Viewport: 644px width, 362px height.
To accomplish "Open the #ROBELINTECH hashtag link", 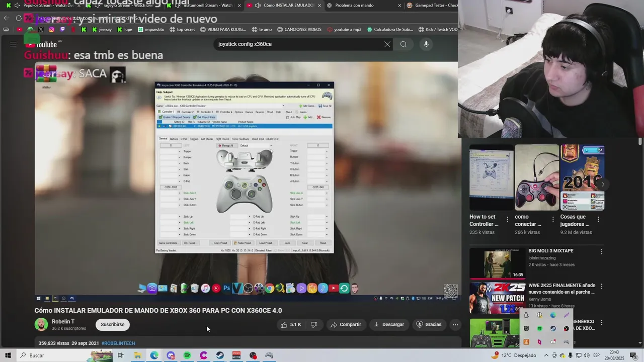I will pyautogui.click(x=118, y=343).
